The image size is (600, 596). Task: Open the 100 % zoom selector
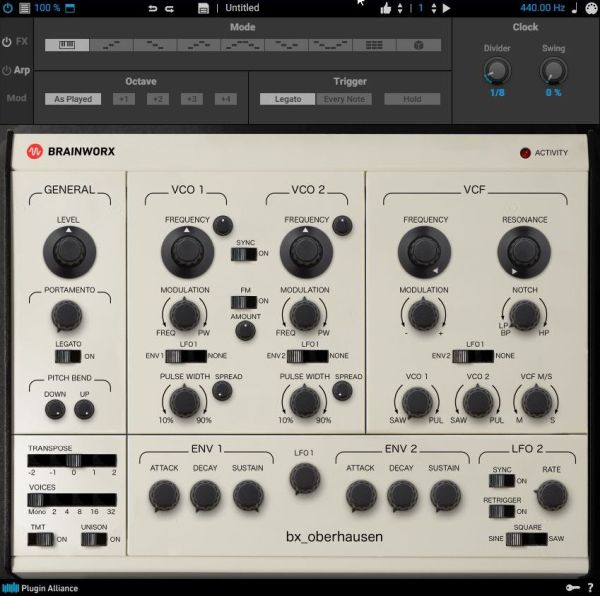[47, 8]
